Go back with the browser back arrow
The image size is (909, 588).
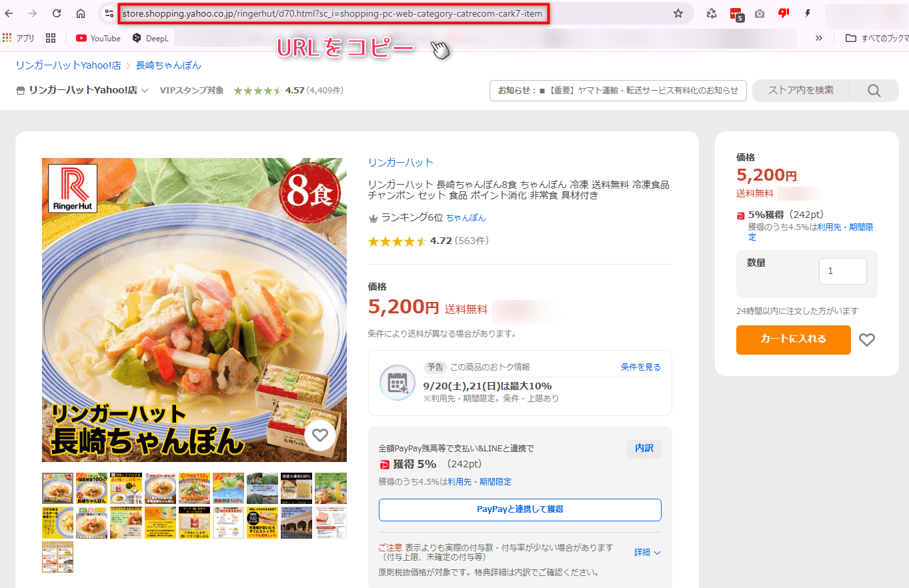point(9,13)
